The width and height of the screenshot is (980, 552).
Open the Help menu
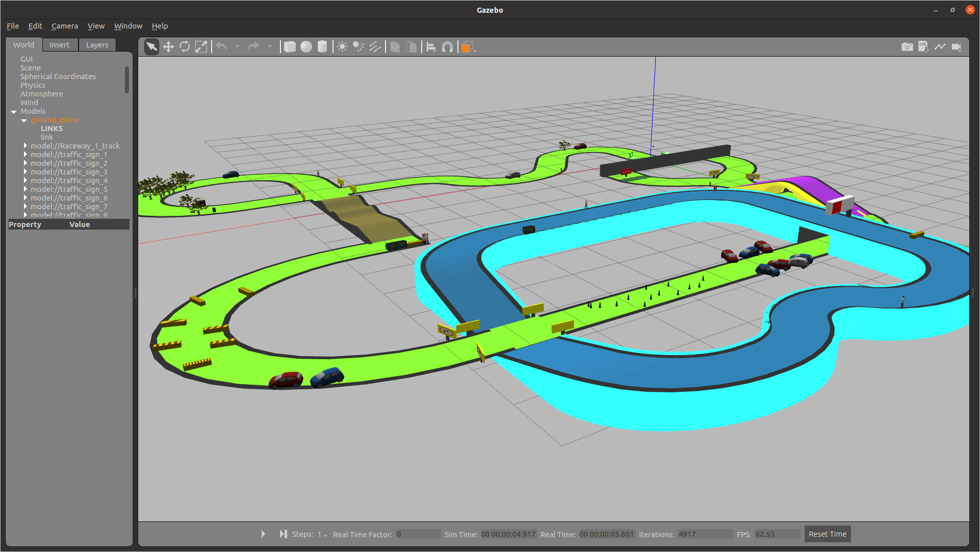pyautogui.click(x=160, y=26)
